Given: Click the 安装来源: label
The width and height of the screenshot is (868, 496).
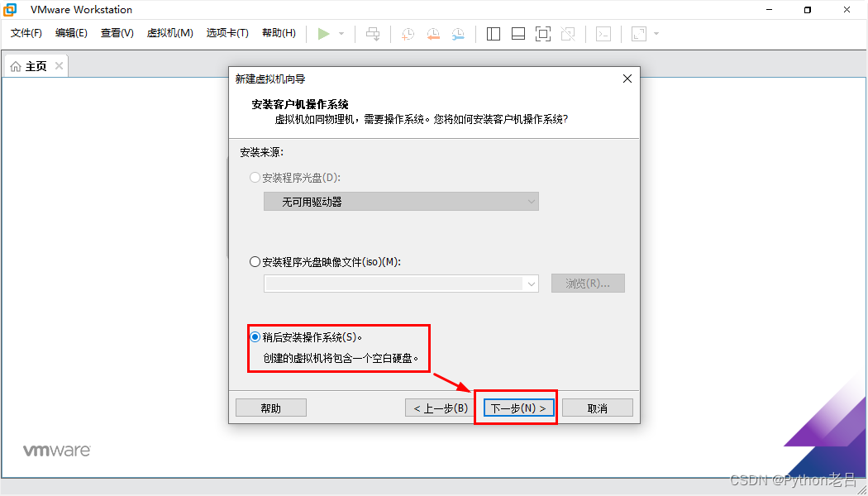Looking at the screenshot, I should point(262,151).
